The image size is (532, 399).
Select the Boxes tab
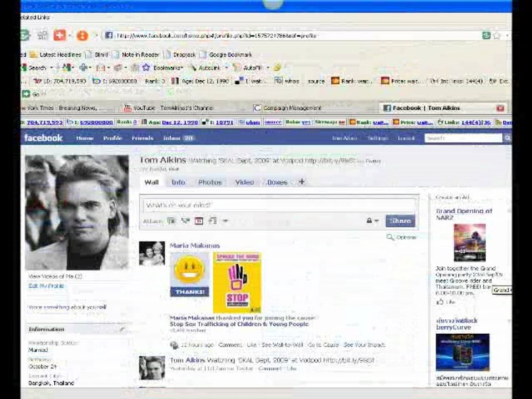coord(277,182)
